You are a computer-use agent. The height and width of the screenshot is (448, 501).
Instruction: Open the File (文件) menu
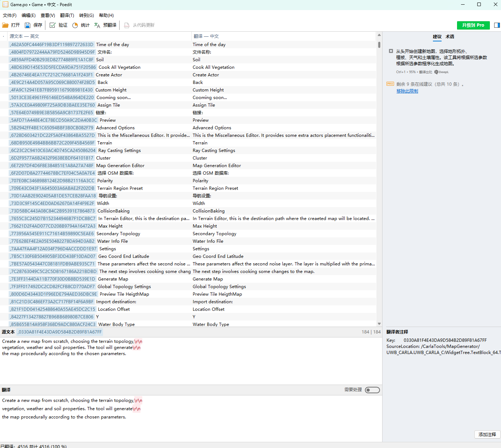pyautogui.click(x=10, y=15)
